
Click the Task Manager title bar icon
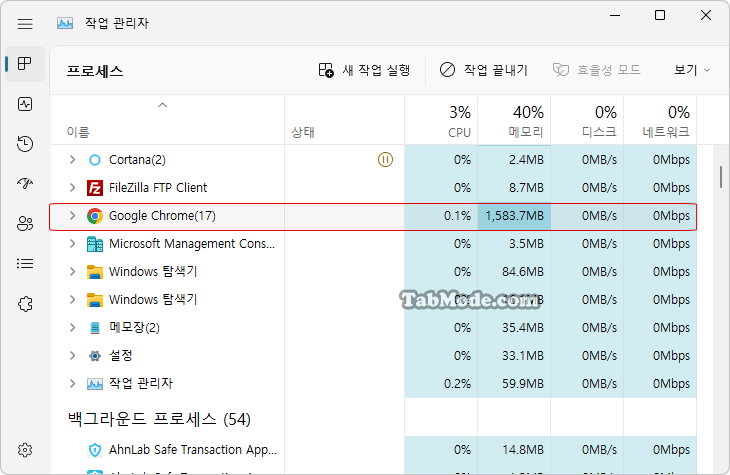tap(65, 23)
